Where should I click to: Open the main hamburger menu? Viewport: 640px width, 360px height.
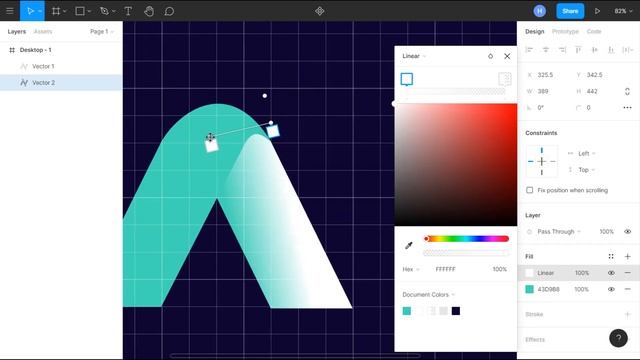tap(10, 11)
